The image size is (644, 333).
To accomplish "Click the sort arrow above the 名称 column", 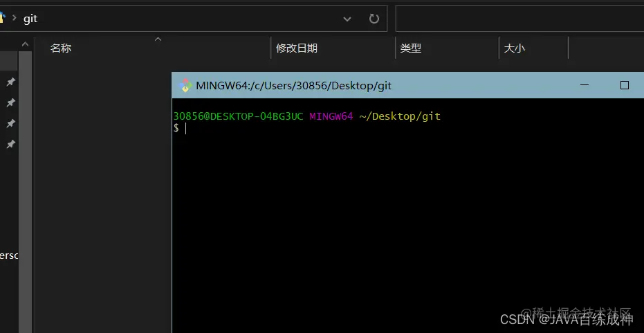I will click(x=158, y=39).
